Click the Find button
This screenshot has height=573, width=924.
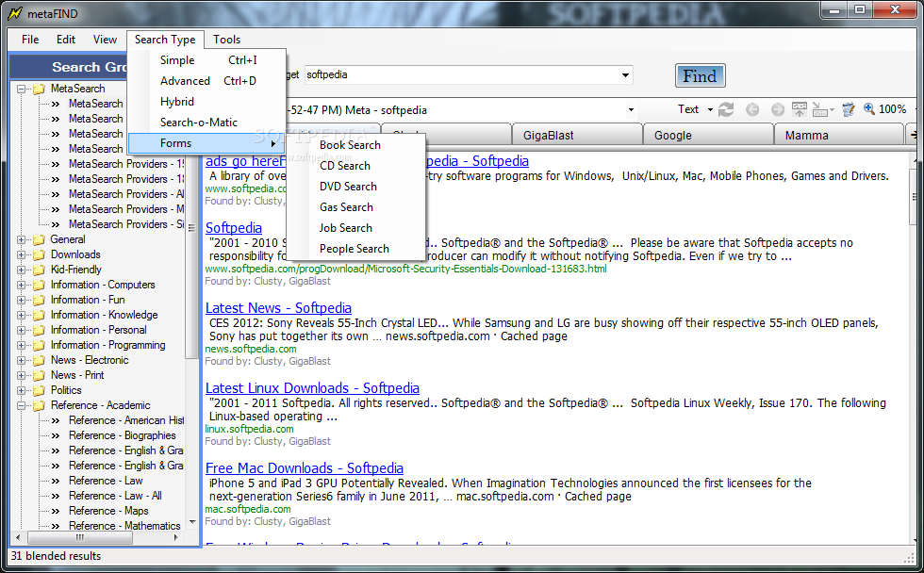700,75
